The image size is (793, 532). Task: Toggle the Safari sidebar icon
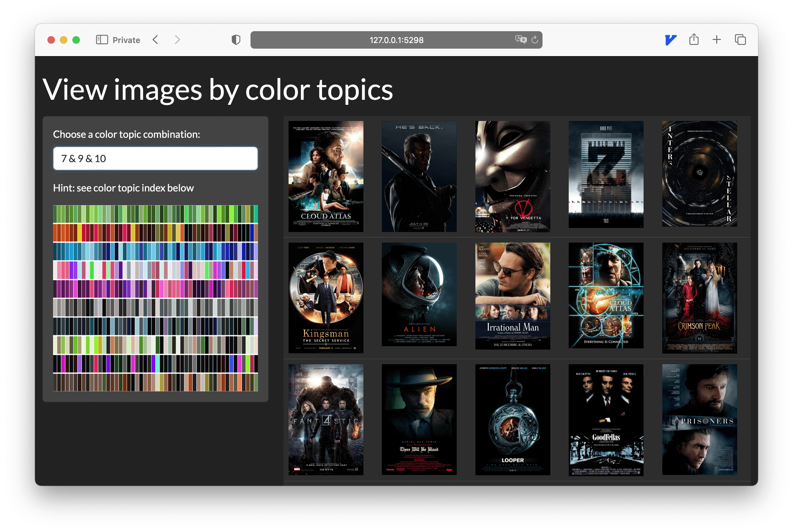tap(102, 40)
